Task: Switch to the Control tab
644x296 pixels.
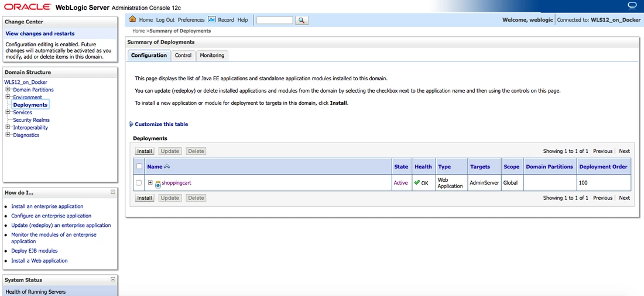Action: tap(183, 55)
